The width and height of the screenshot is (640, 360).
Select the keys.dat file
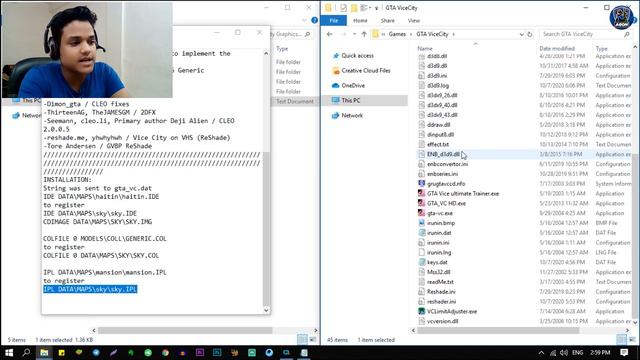[437, 262]
